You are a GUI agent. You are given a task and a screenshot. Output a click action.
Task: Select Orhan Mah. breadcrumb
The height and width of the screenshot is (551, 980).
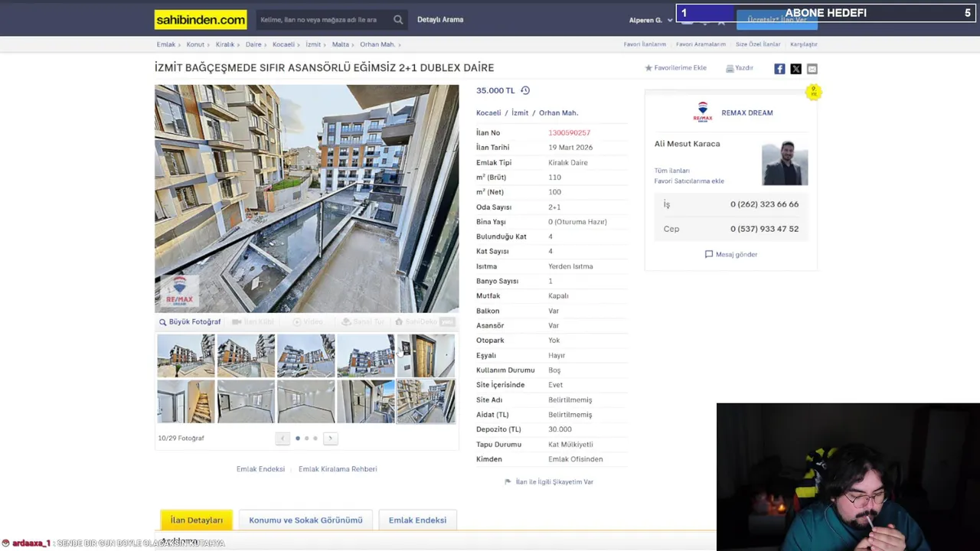click(x=377, y=44)
